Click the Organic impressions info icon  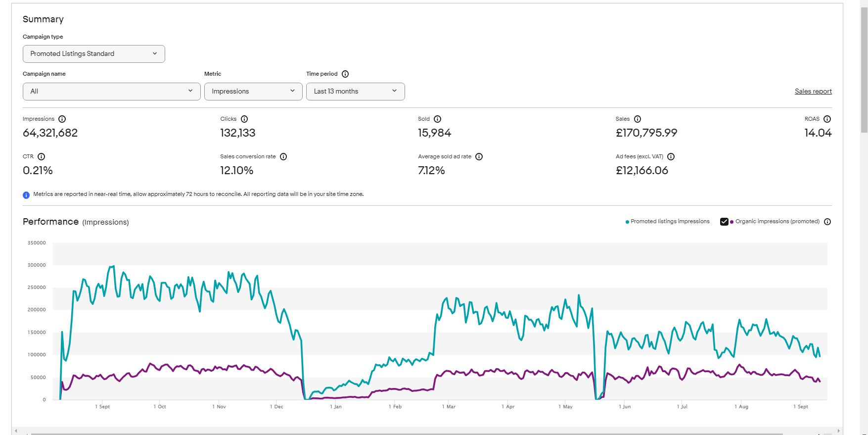[827, 222]
